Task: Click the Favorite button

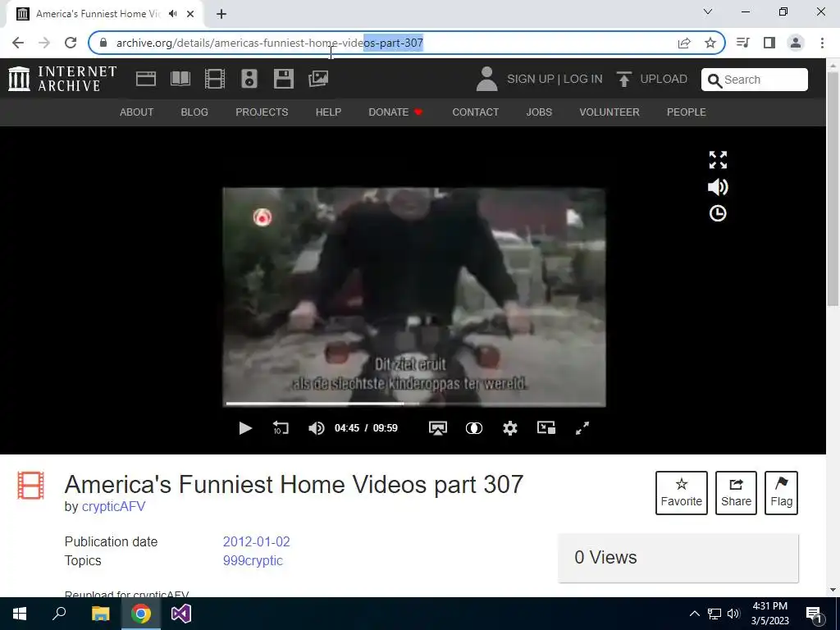Action: 682,493
